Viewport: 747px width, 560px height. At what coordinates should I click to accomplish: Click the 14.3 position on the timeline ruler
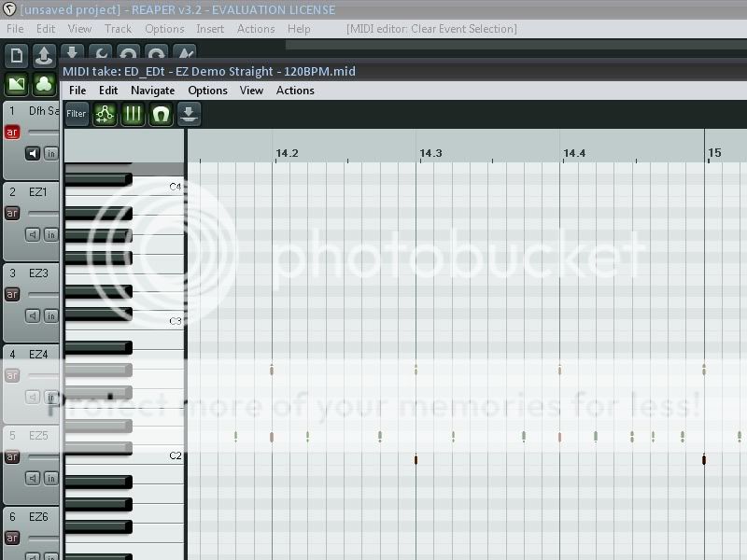coord(430,153)
